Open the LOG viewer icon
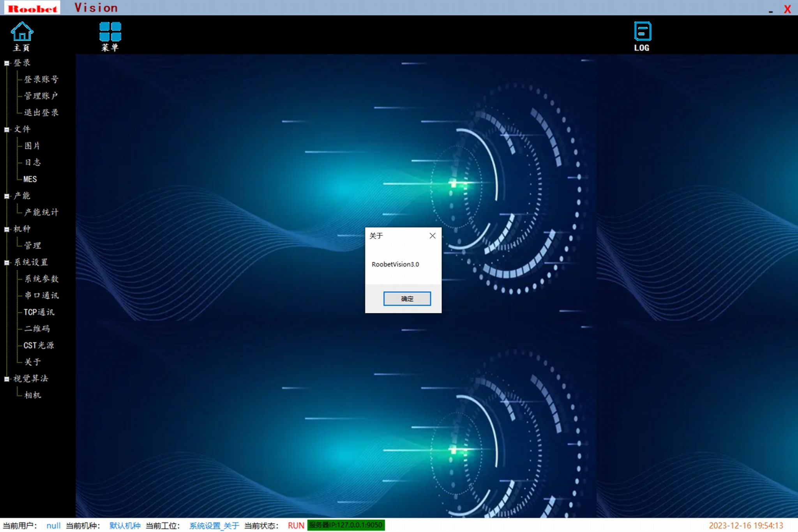 tap(642, 32)
